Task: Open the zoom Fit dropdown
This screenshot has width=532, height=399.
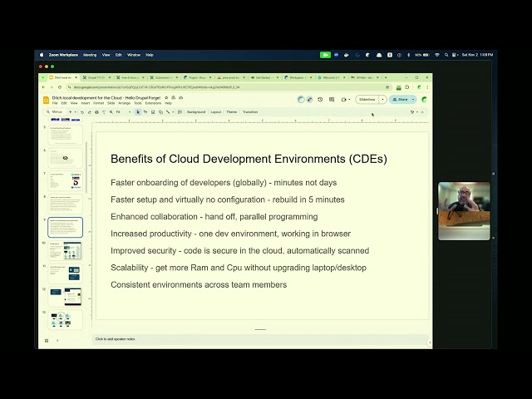Action: [x=124, y=112]
